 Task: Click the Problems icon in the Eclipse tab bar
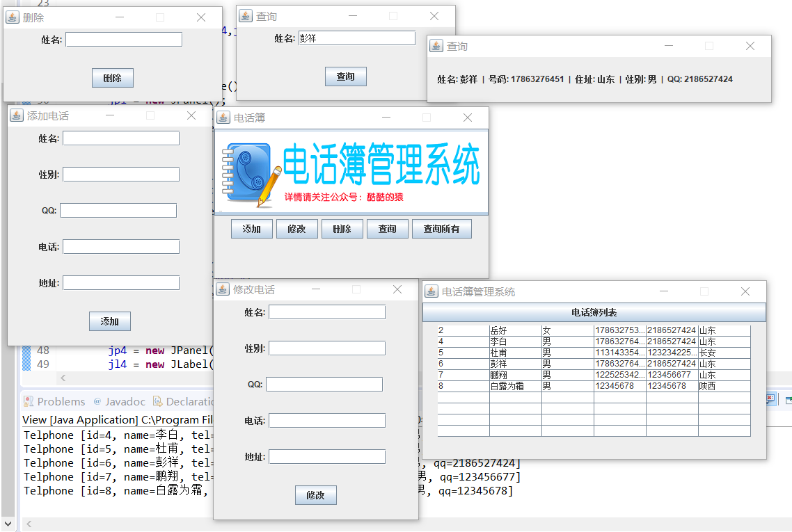click(28, 401)
